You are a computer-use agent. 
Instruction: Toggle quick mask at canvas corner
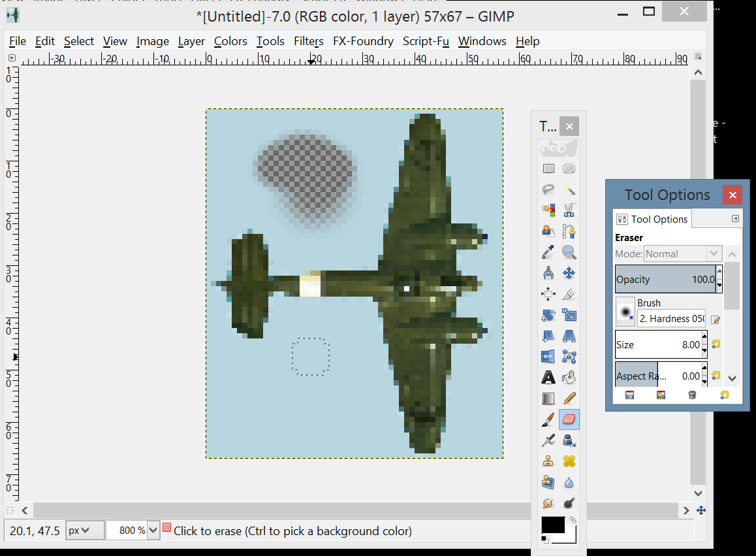10,510
